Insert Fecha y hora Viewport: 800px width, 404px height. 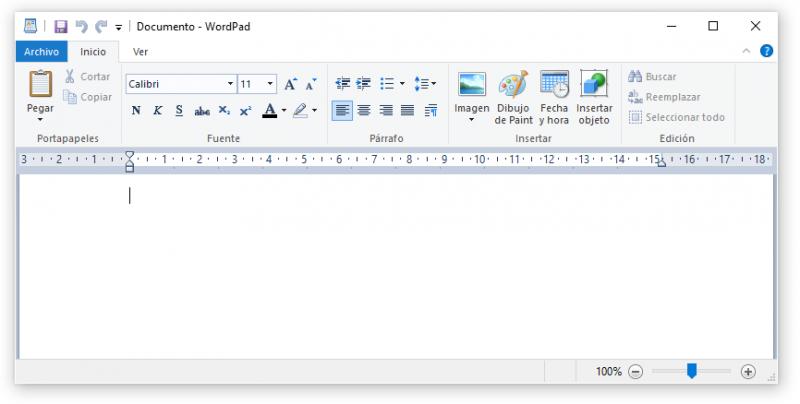click(554, 97)
